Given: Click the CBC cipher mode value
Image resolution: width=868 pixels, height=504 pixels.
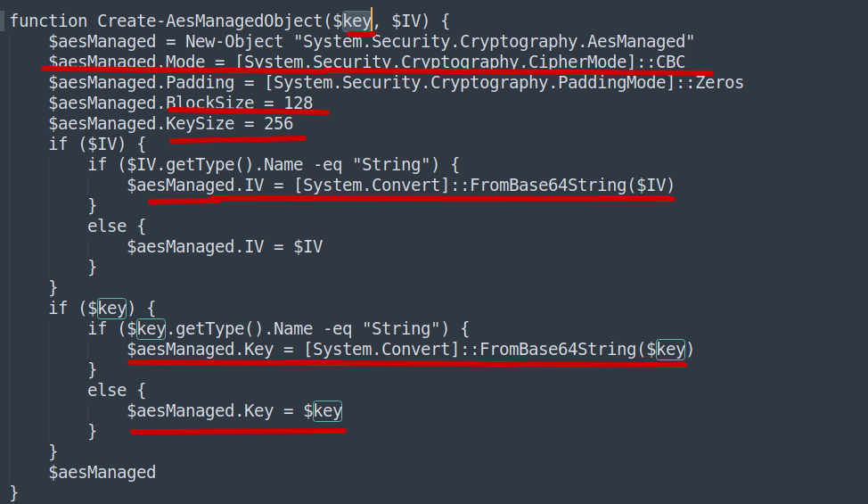Looking at the screenshot, I should 670,62.
